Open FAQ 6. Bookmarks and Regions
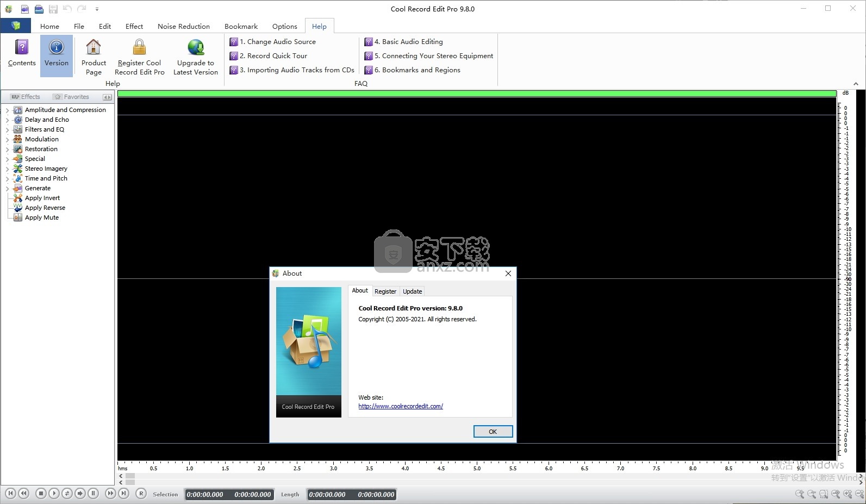The height and width of the screenshot is (504, 866). (x=412, y=70)
